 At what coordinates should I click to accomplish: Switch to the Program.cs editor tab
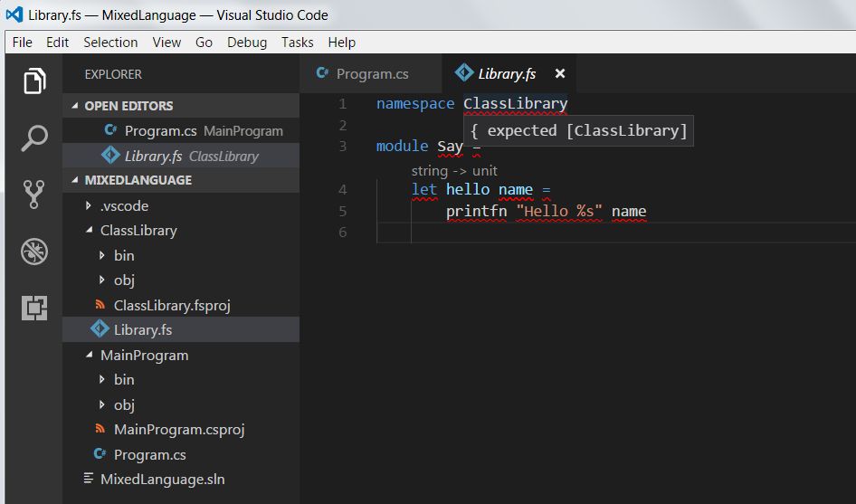coord(371,73)
